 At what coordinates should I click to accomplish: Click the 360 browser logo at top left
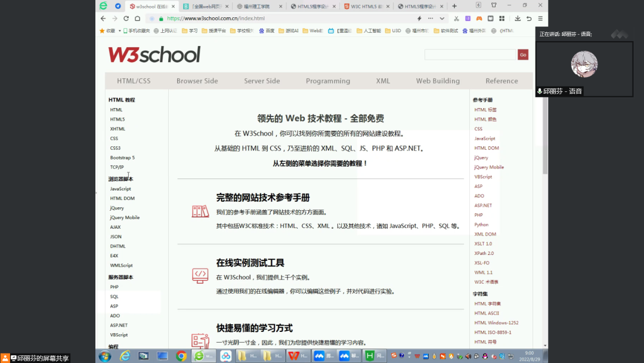point(104,6)
